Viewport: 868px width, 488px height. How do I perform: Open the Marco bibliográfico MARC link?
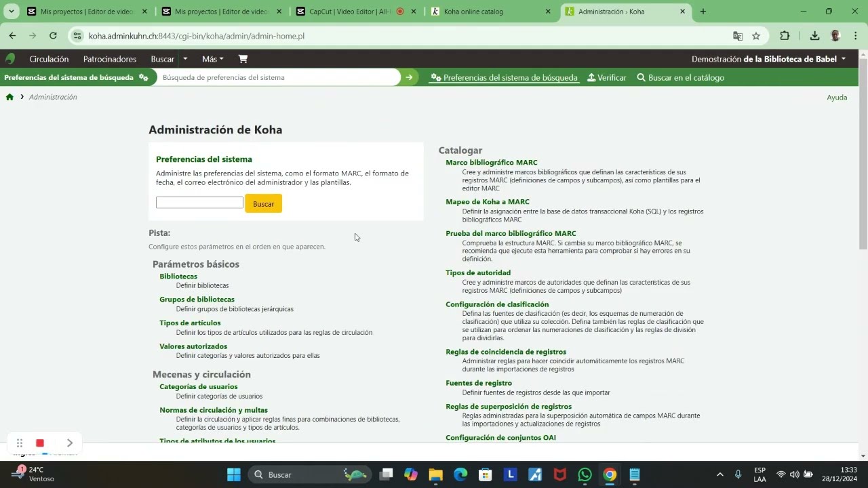(492, 163)
